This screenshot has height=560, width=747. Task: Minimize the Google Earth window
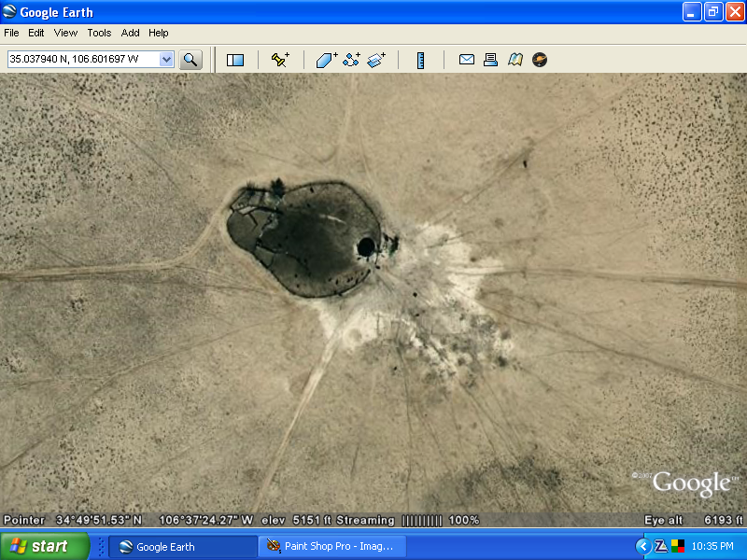[x=692, y=12]
